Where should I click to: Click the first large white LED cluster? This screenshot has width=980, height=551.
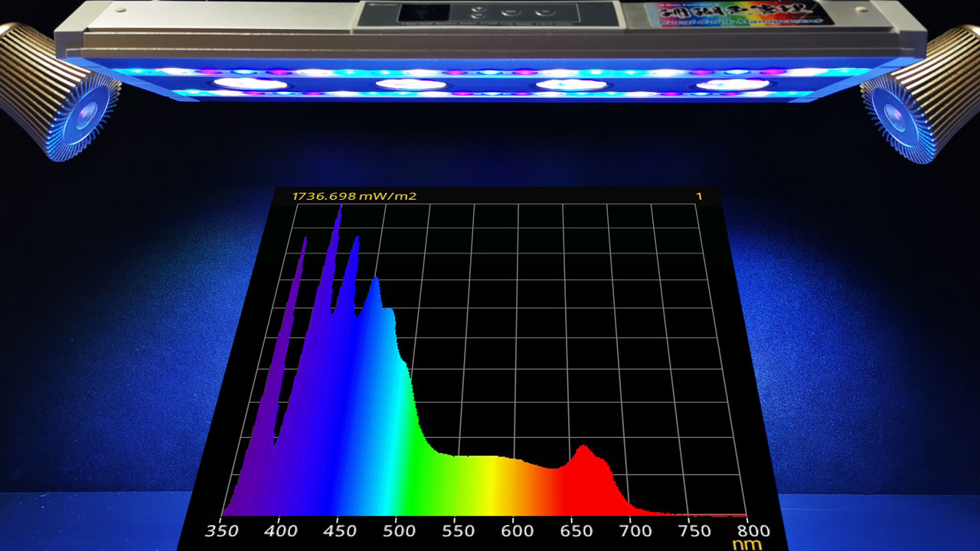250,83
